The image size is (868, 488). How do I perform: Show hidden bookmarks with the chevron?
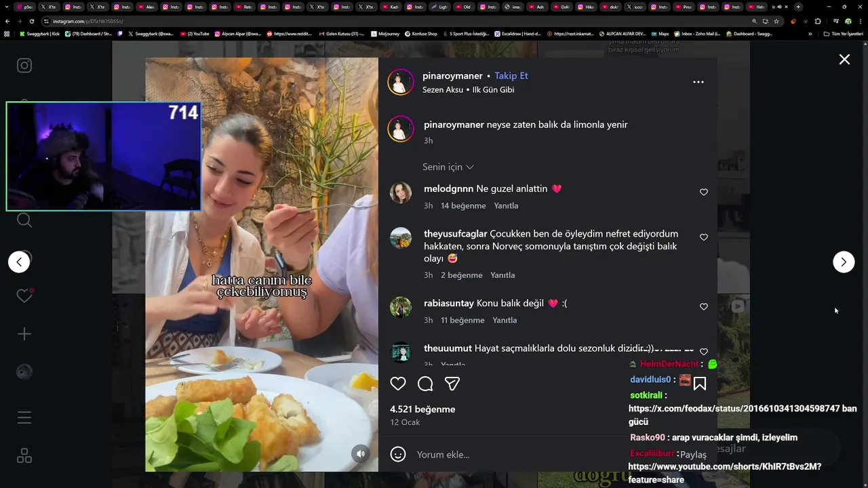pos(810,34)
